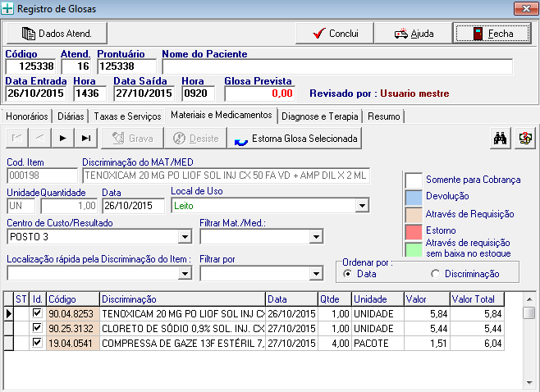Expand Localização rápida pela Discriminação dropdown

[x=185, y=274]
